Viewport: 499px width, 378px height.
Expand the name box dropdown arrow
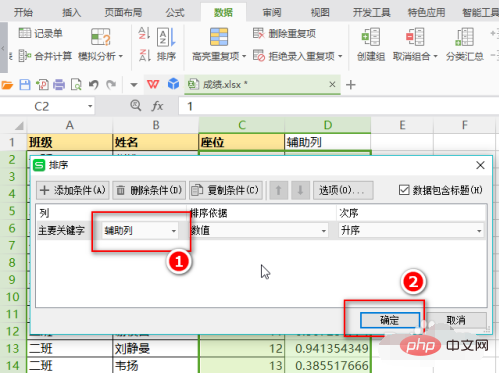click(x=90, y=106)
